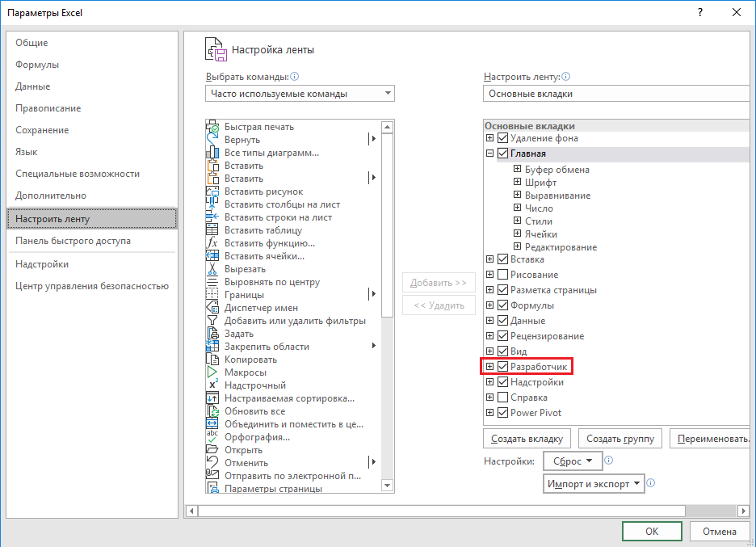Viewport: 756px width, 547px height.
Task: Click the Открыть folder icon
Action: (212, 450)
